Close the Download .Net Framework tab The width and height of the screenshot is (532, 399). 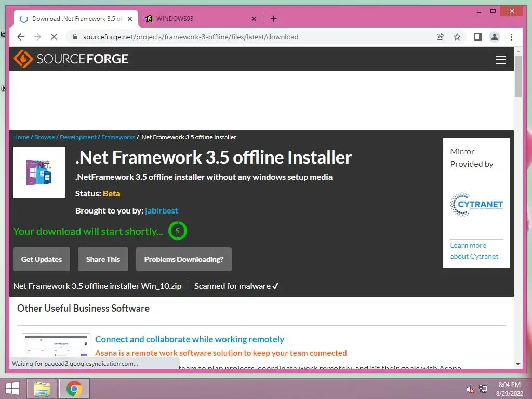pos(129,19)
